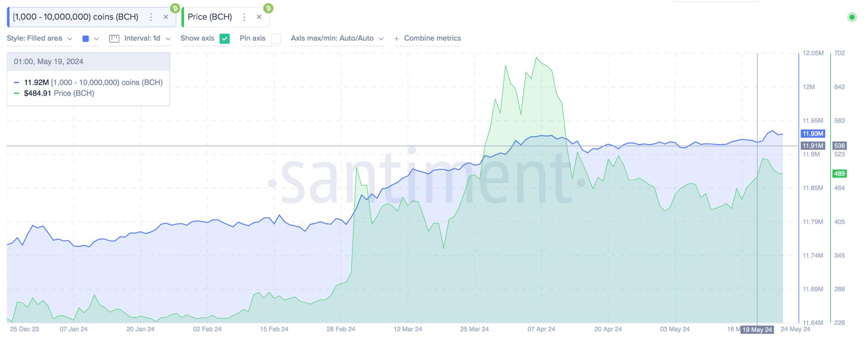The image size is (868, 337).
Task: Click the Bitcoin Cash badge on the Price tab
Action: pyautogui.click(x=268, y=8)
